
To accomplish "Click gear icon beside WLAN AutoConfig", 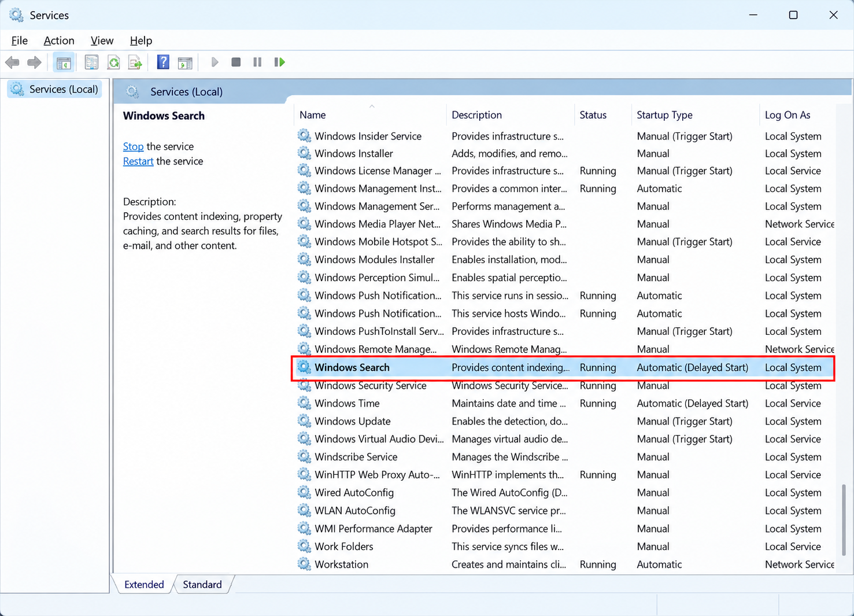I will (x=304, y=510).
